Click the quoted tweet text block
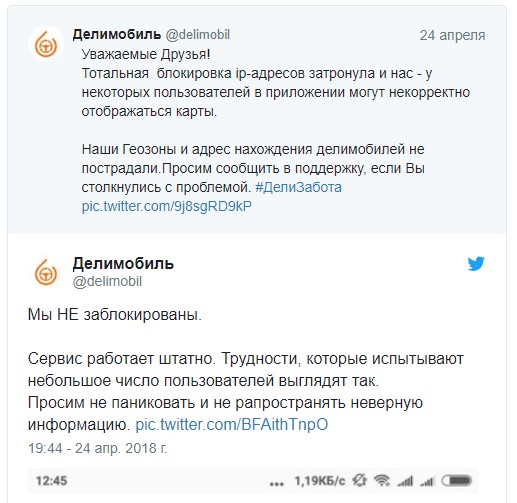 276,130
